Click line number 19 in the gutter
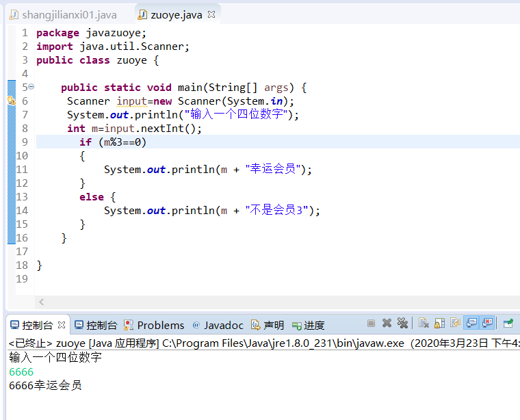This screenshot has width=520, height=420. (x=22, y=278)
